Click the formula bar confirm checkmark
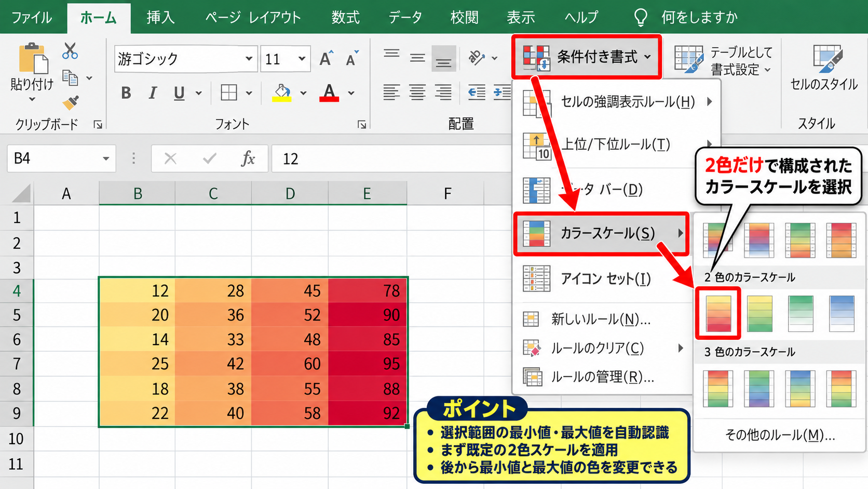Image resolution: width=868 pixels, height=489 pixels. pyautogui.click(x=210, y=158)
